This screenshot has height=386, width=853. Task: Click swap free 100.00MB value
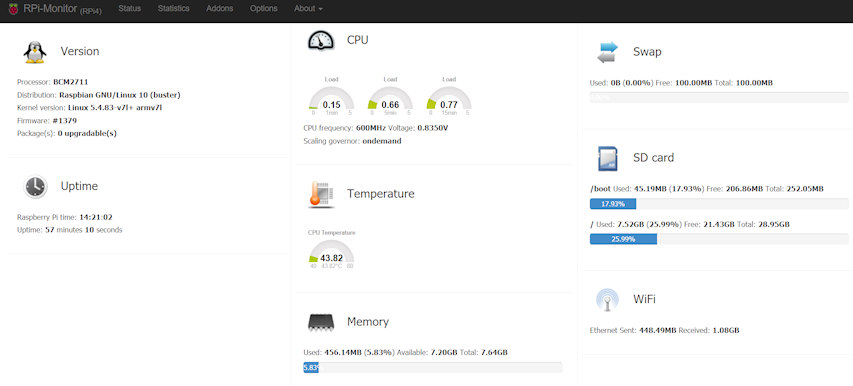tap(693, 83)
